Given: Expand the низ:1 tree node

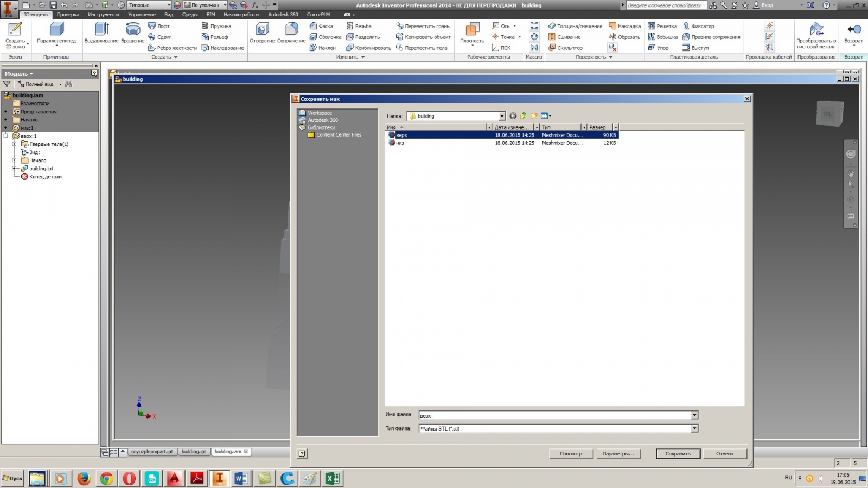Looking at the screenshot, I should tap(6, 128).
